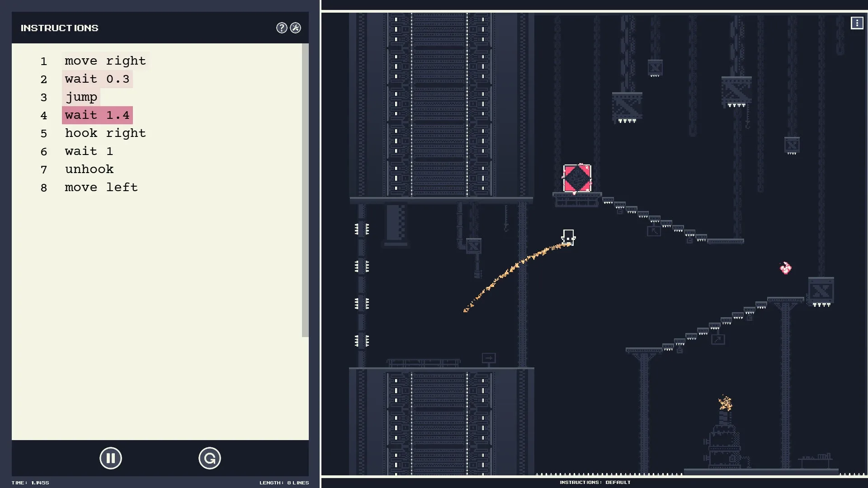Open the tools settings wrench icon

pos(296,28)
